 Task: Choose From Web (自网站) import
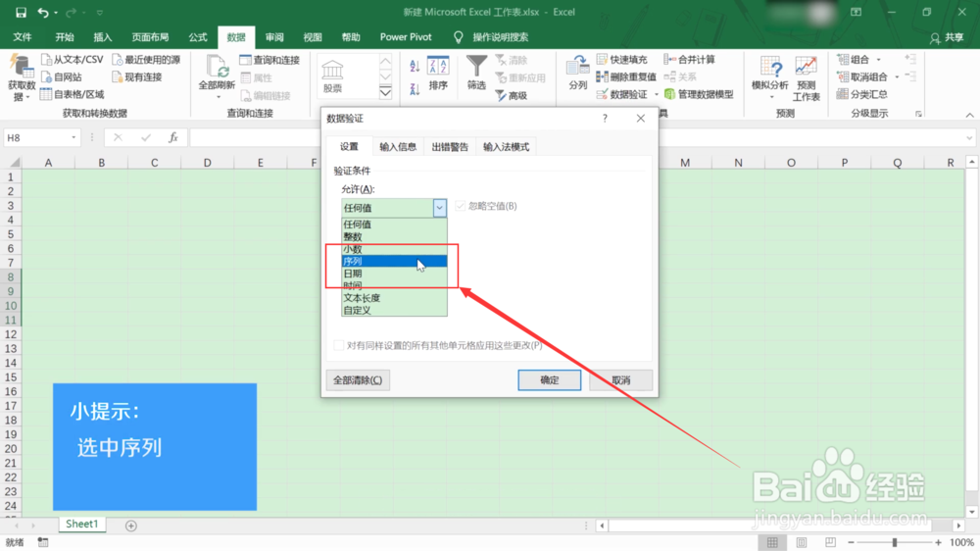click(x=61, y=76)
